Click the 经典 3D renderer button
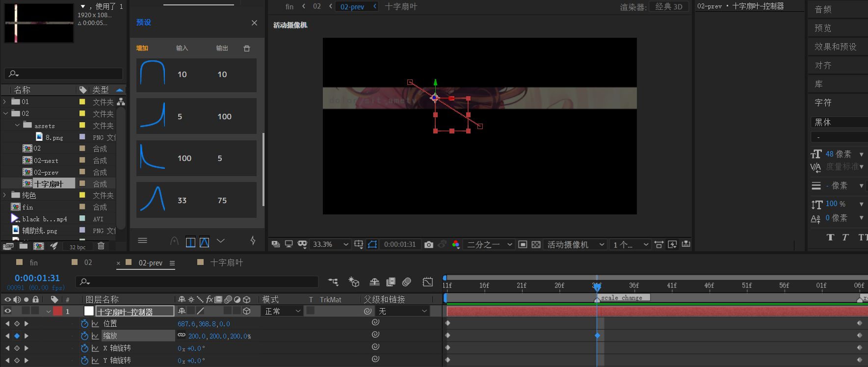This screenshot has width=868, height=367. pyautogui.click(x=669, y=6)
